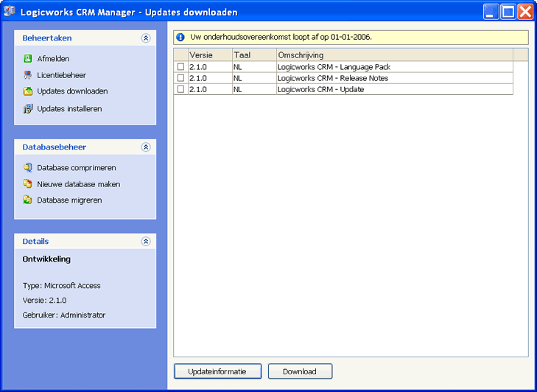Screen dimensions: 537x392
Task: Check the Logicworks CRM - Update checkbox
Action: (180, 89)
